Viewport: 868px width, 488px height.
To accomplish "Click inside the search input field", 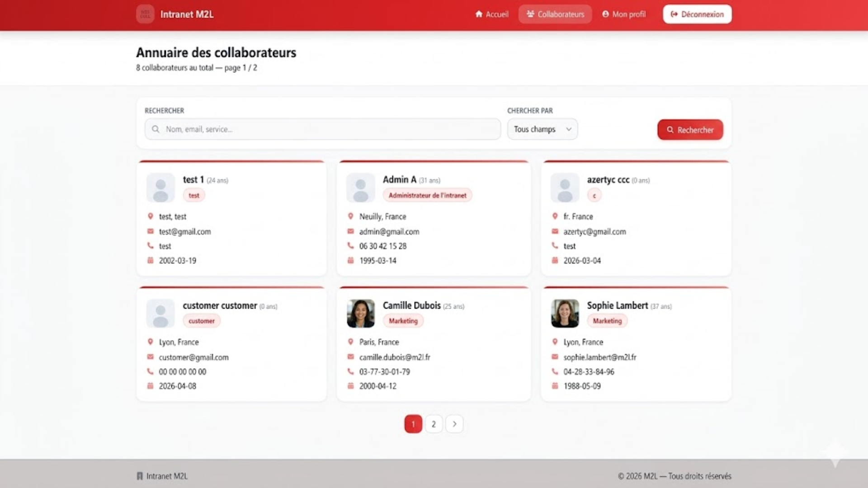I will [322, 129].
